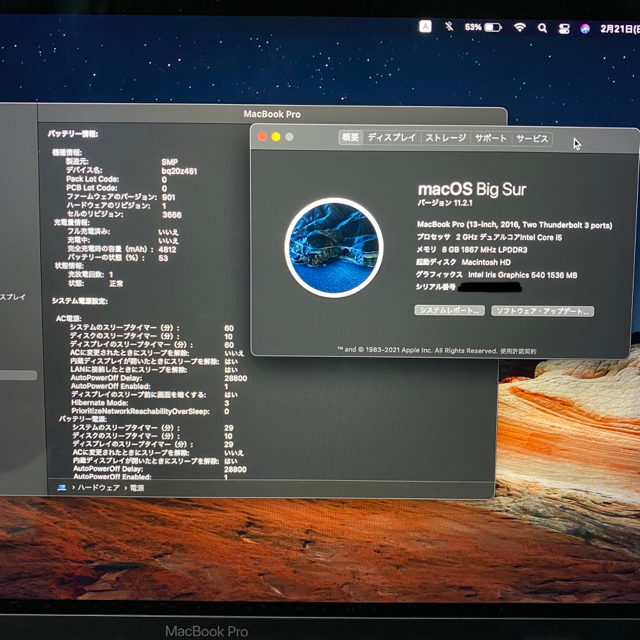Click the Hibernate Mode row
This screenshot has height=640, width=640.
[x=150, y=403]
